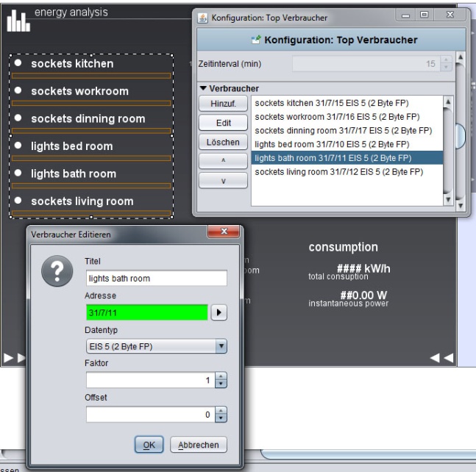Click move down arrow button in Verbraucher

pos(223,180)
